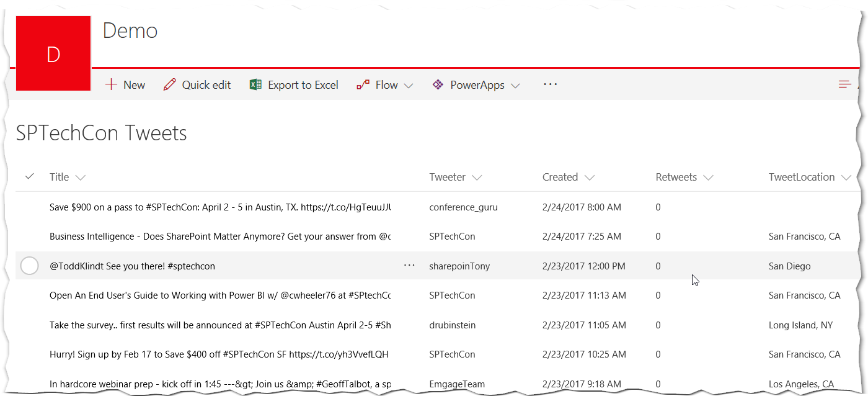Click the Flow icon in command bar
The height and width of the screenshot is (401, 868).
[363, 85]
